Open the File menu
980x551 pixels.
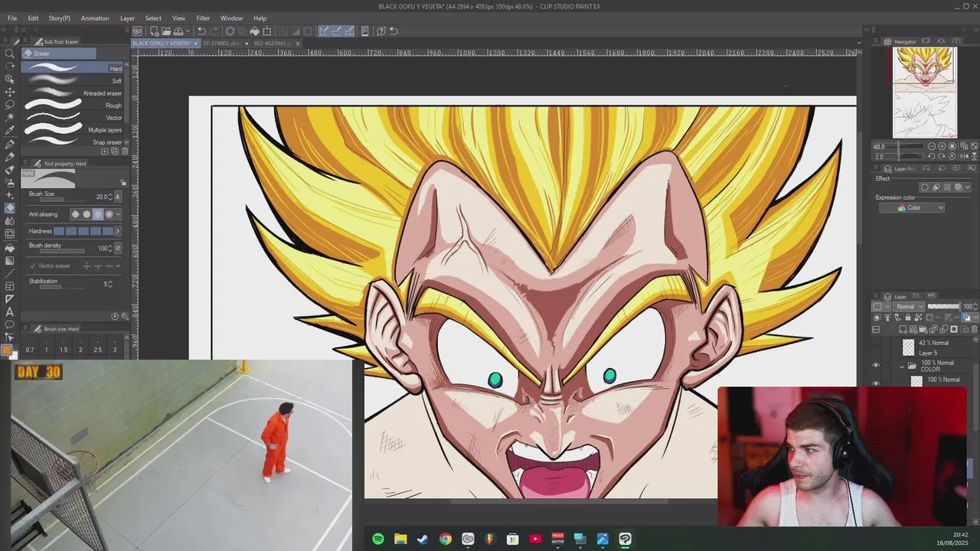(12, 18)
